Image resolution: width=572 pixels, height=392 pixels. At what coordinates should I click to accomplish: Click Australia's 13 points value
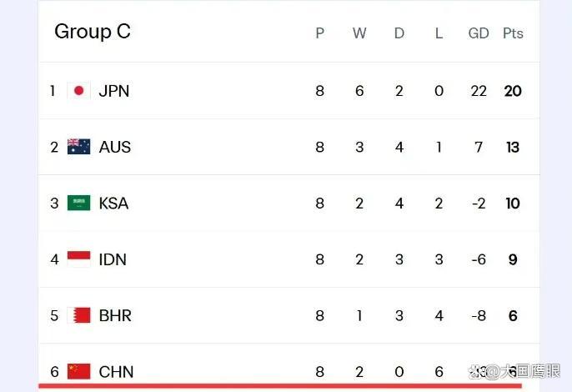(x=513, y=147)
